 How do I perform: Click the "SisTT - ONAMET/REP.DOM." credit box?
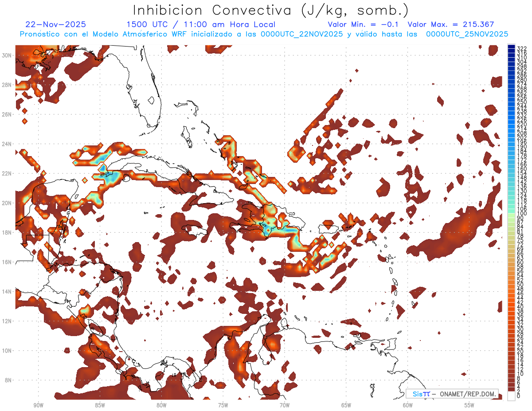pyautogui.click(x=452, y=394)
